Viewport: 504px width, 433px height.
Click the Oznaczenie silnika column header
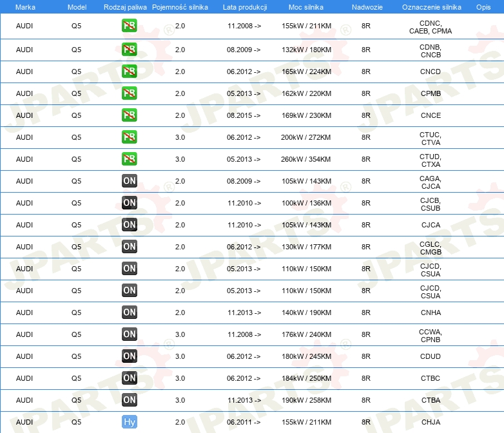430,6
